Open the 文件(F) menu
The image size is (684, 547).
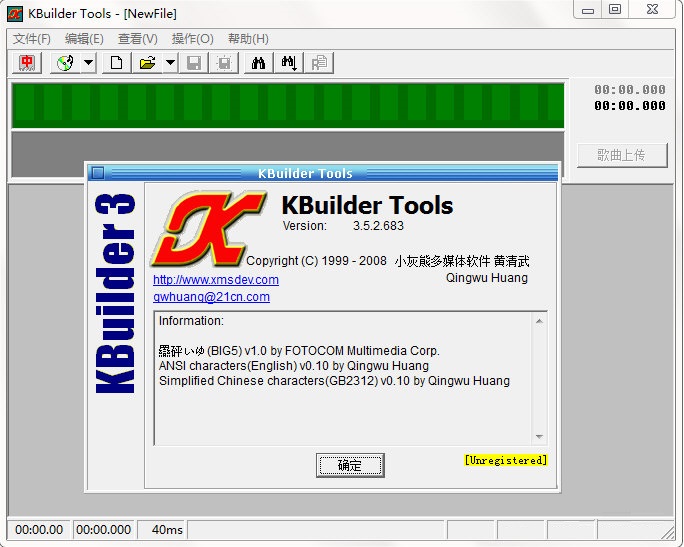click(x=31, y=39)
